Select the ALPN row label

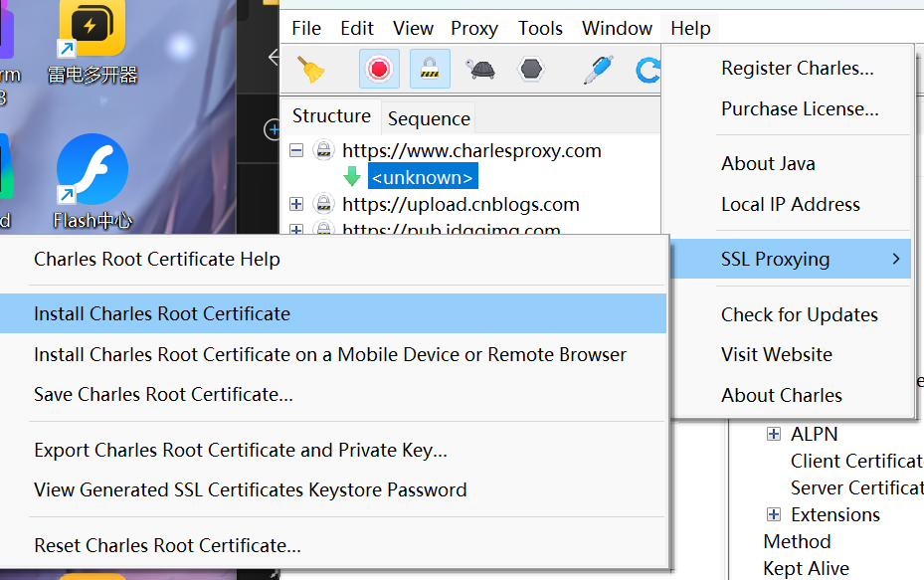click(x=814, y=434)
